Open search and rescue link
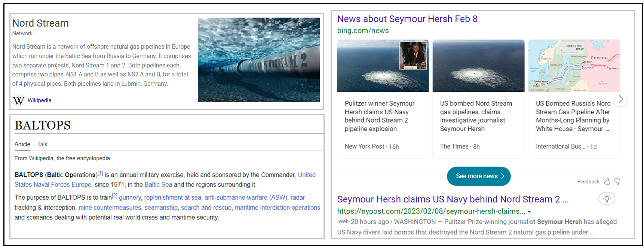 tap(206, 208)
